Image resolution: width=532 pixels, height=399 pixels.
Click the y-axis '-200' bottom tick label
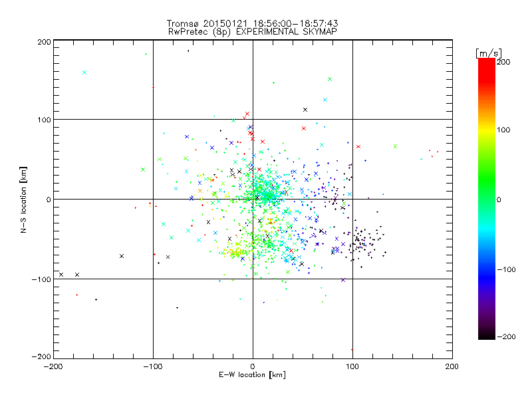41,356
